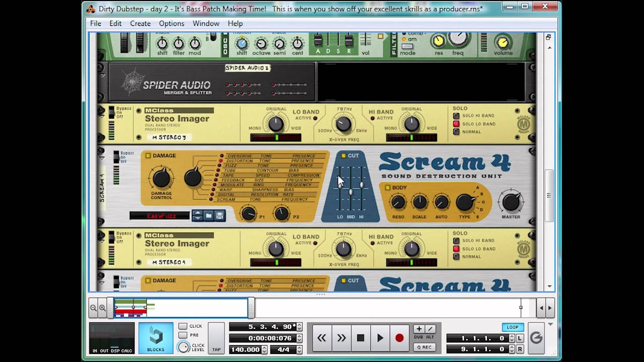
Task: Click the fast forward transport button
Action: pos(341,338)
